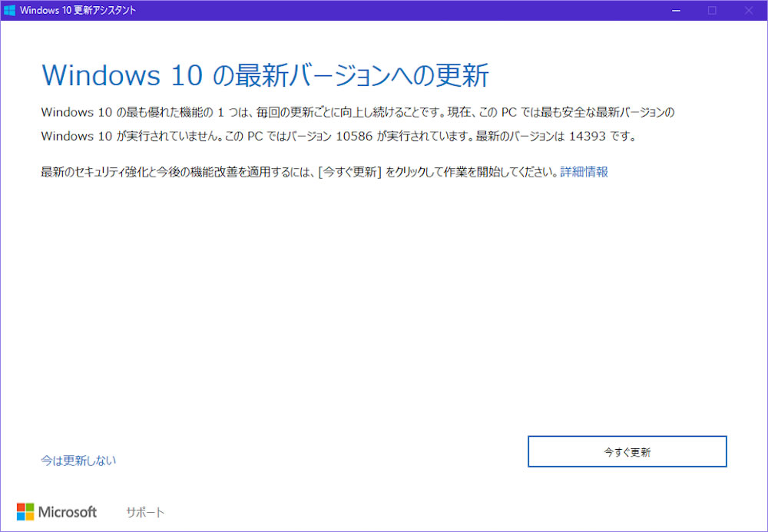Click the 今すぐ更新 button
768x532 pixels.
point(627,451)
